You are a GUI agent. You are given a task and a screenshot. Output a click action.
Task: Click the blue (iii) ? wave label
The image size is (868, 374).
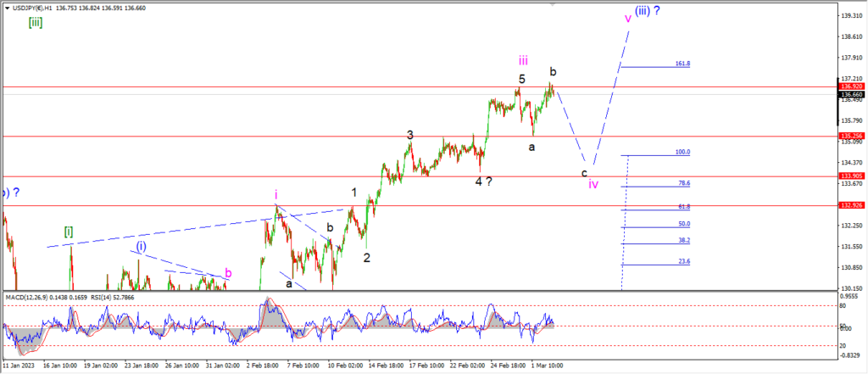pyautogui.click(x=647, y=10)
